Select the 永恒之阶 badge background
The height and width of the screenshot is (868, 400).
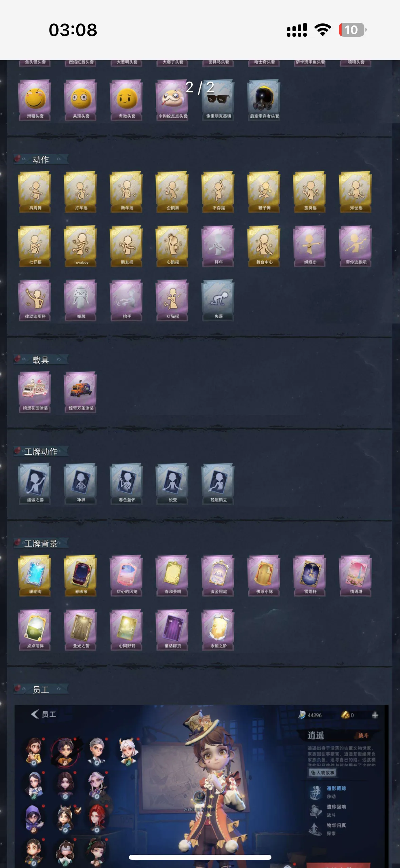coord(218,630)
